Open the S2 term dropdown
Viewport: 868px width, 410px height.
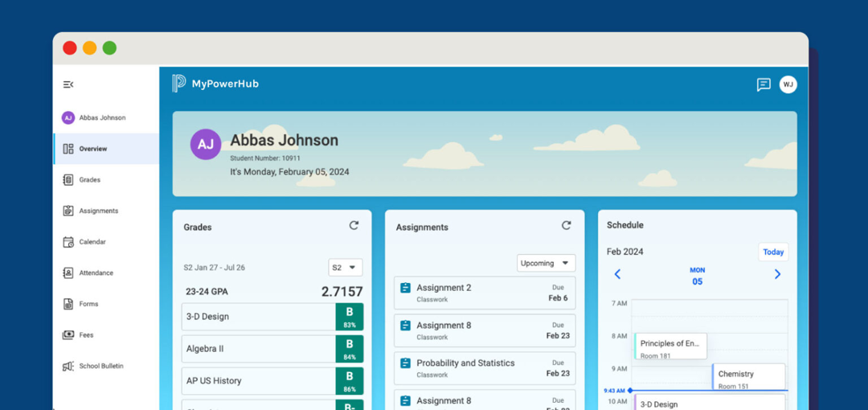tap(346, 268)
